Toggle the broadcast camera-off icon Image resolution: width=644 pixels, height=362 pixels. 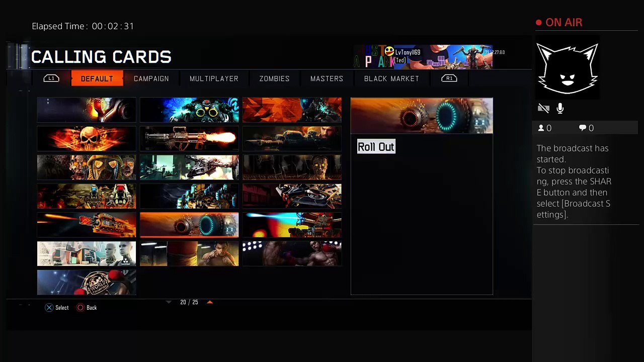tap(543, 108)
